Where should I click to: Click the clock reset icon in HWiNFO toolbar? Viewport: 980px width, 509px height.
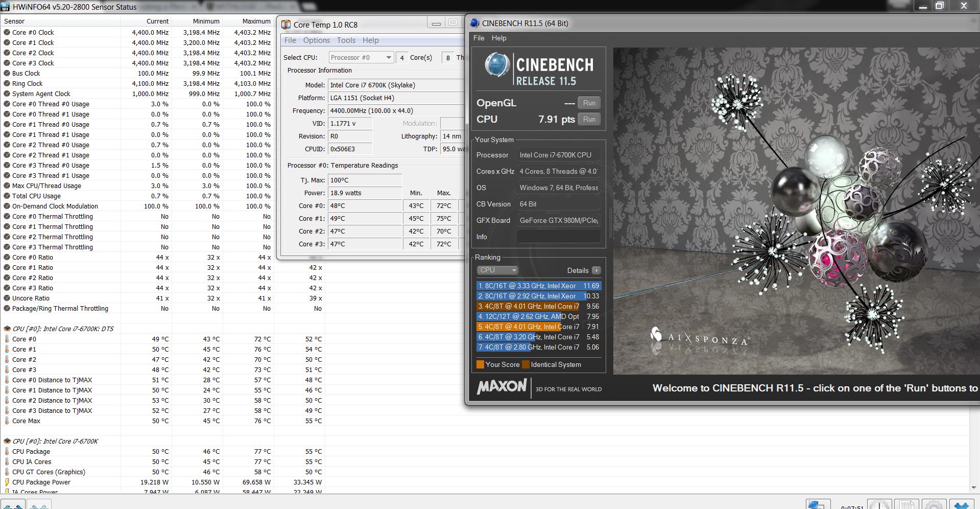(879, 505)
